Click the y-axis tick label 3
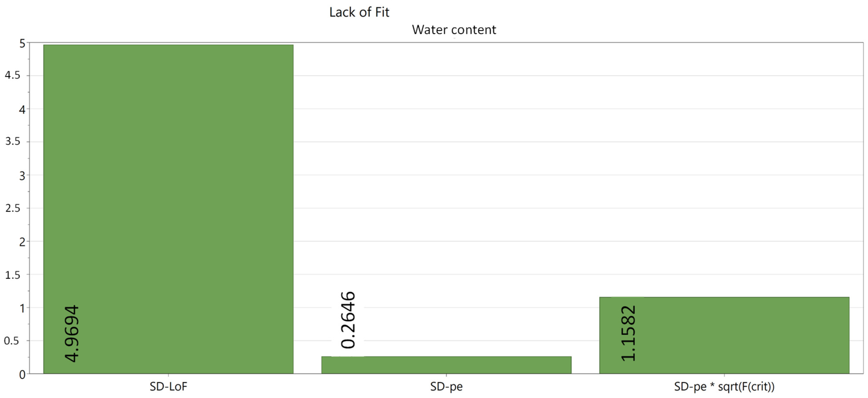Image resolution: width=868 pixels, height=398 pixels. click(22, 176)
